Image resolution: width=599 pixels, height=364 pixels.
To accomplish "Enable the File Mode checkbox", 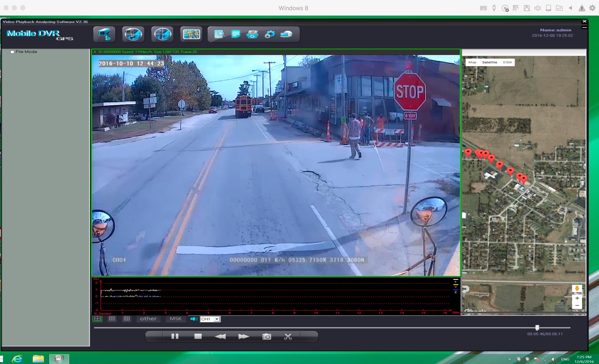I will click(x=12, y=52).
